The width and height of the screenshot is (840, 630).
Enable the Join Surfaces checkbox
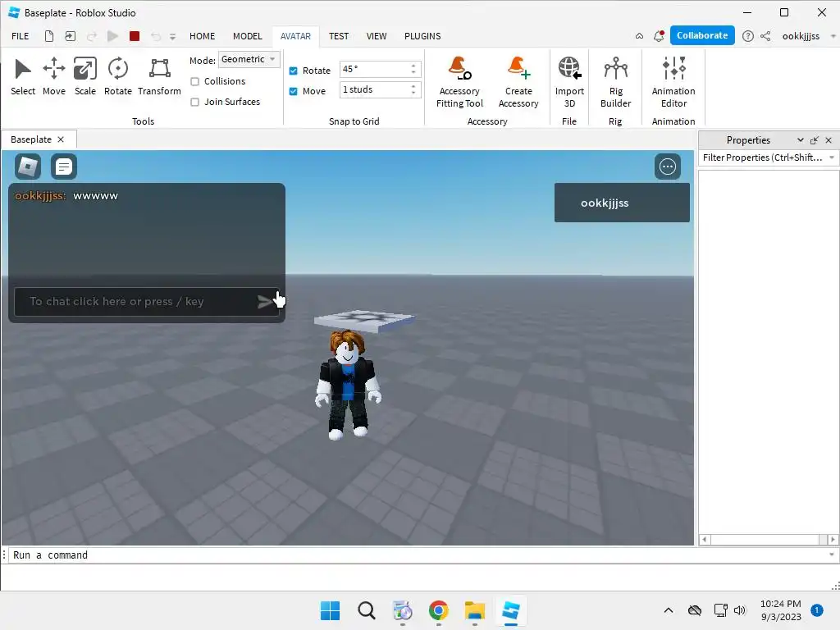(x=195, y=102)
